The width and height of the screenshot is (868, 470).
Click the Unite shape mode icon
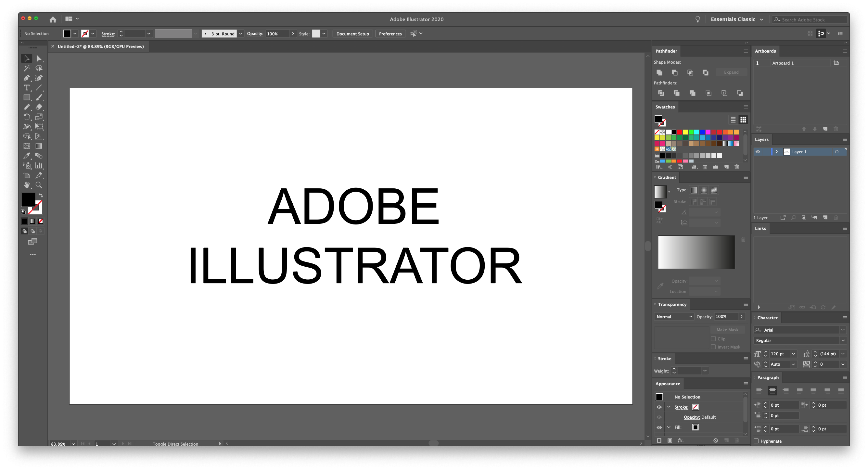click(659, 72)
